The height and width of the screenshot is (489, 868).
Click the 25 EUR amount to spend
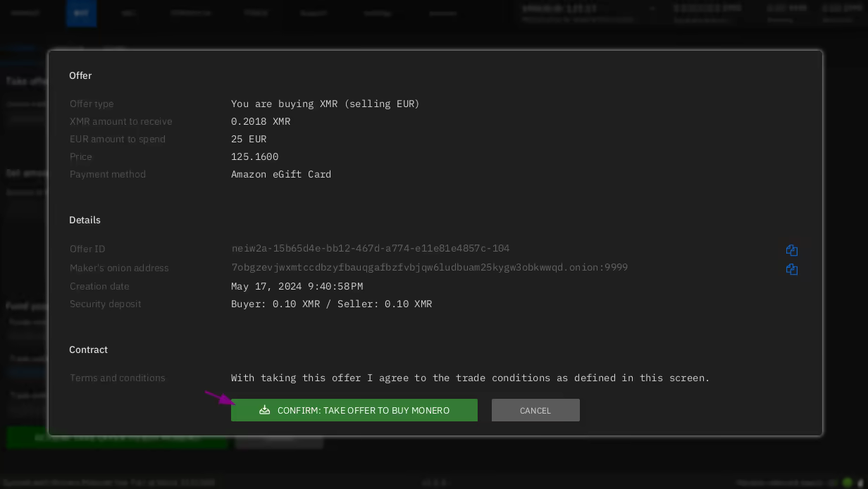(248, 139)
